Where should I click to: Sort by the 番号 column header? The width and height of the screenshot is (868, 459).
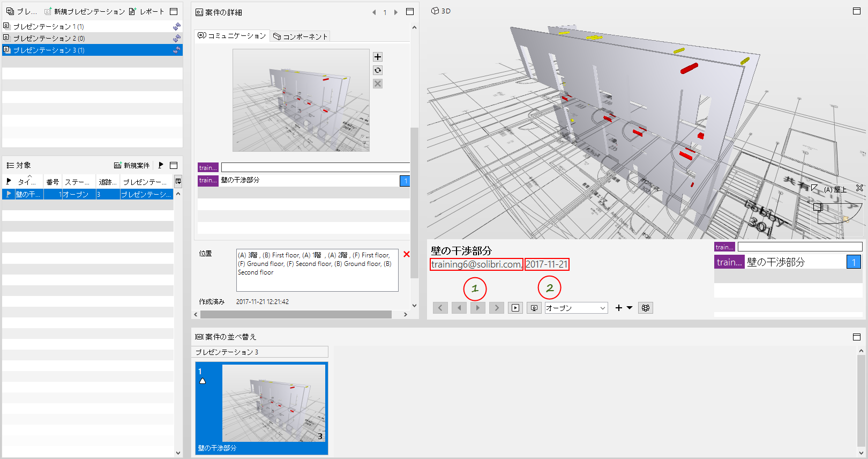pos(53,182)
